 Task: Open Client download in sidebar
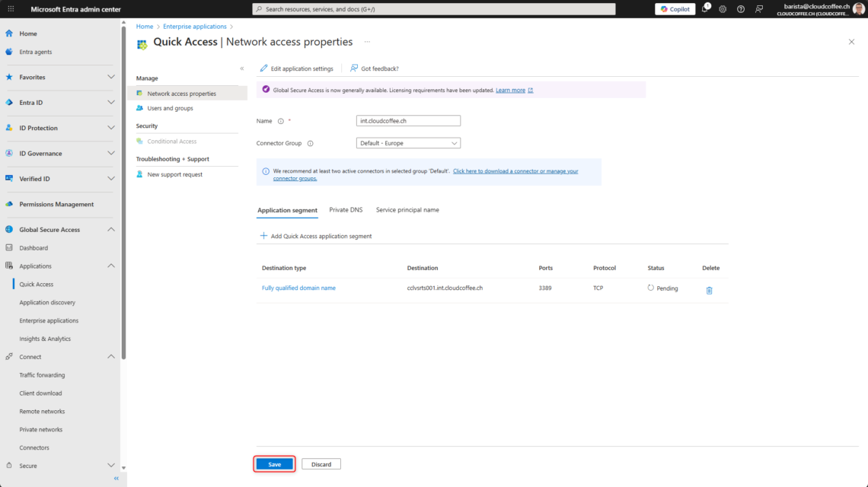tap(40, 393)
